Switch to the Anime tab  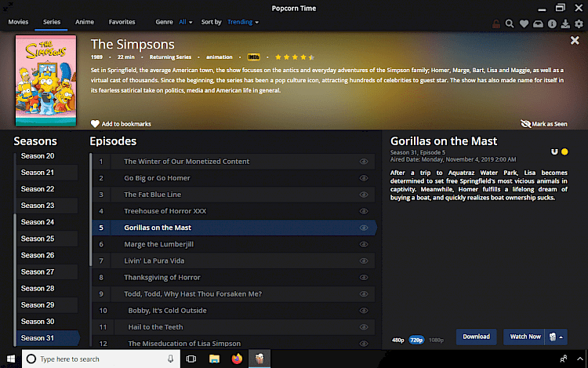85,22
